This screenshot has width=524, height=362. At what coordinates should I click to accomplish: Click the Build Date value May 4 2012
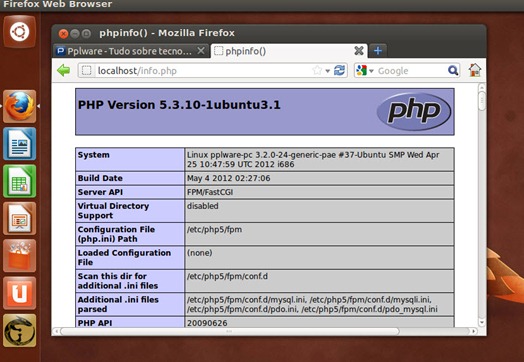229,178
